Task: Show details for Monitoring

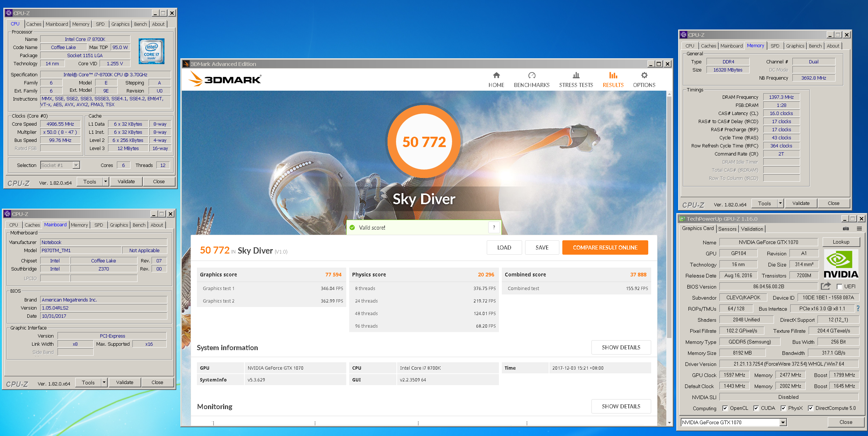Action: pyautogui.click(x=621, y=407)
